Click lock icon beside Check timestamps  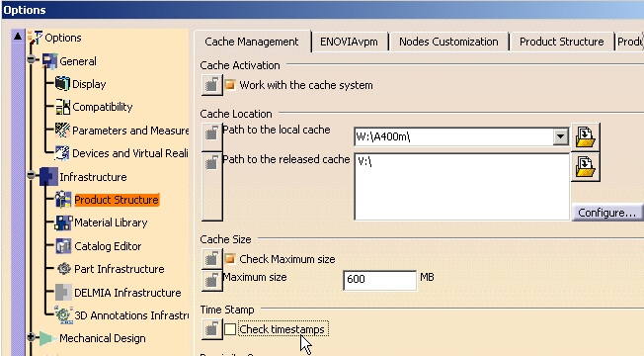coord(211,329)
